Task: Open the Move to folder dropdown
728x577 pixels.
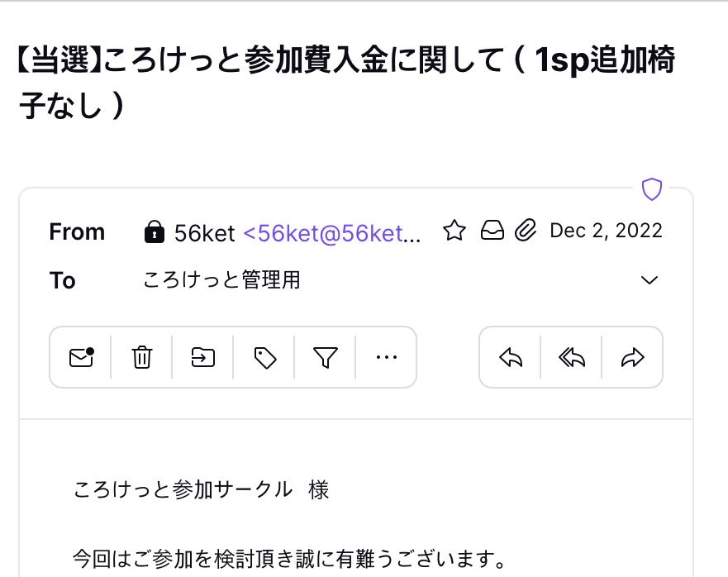Action: point(203,357)
